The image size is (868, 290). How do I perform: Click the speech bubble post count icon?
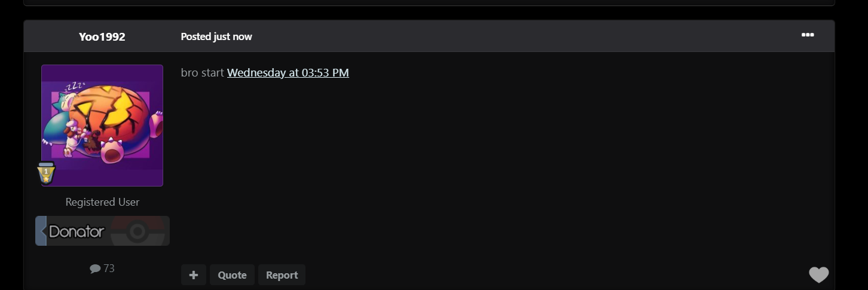click(95, 268)
